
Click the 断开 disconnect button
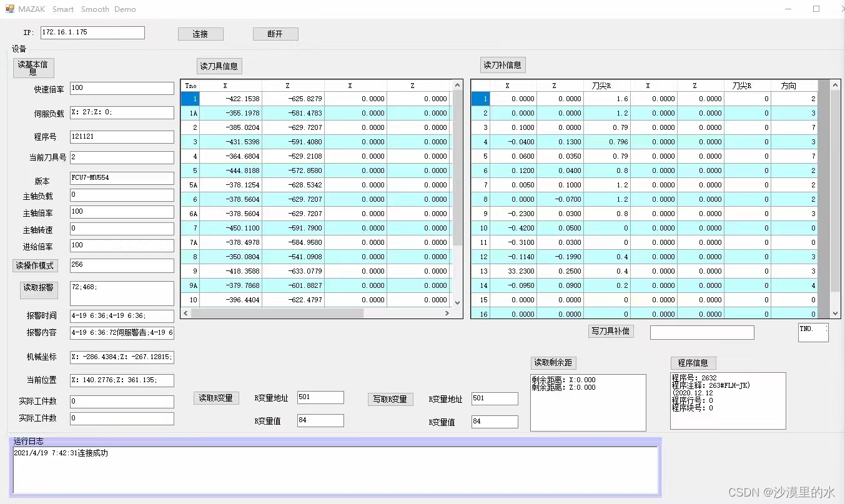point(275,34)
